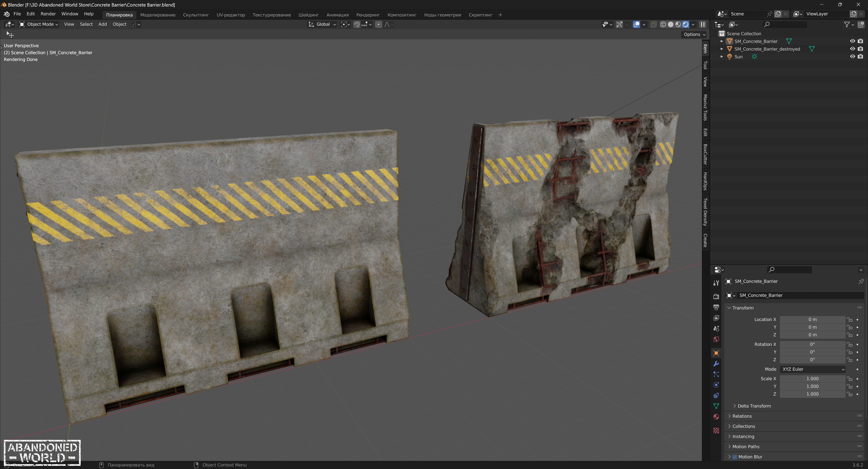Open the Object Data mesh properties tab
This screenshot has height=469, width=868.
[716, 406]
